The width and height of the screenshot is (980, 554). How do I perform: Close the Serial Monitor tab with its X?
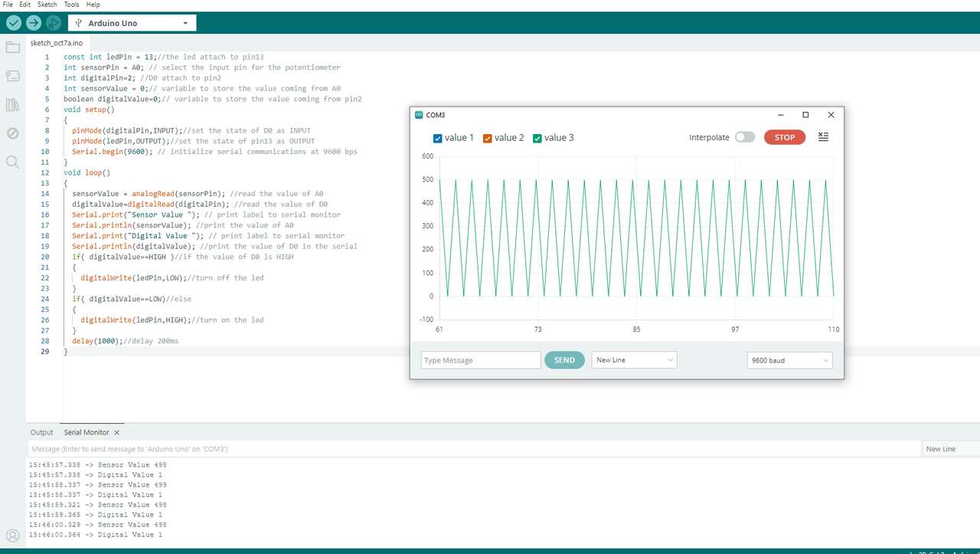(x=117, y=433)
